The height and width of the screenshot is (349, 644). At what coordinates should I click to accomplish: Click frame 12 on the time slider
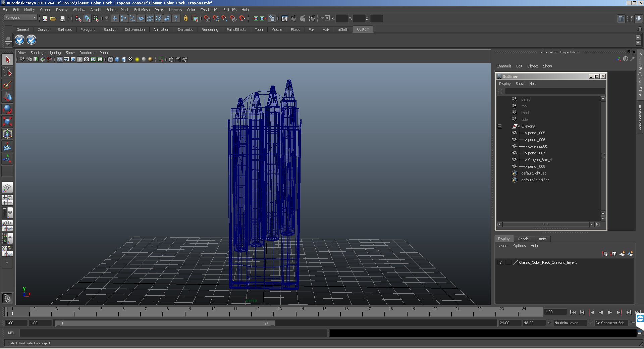point(257,312)
